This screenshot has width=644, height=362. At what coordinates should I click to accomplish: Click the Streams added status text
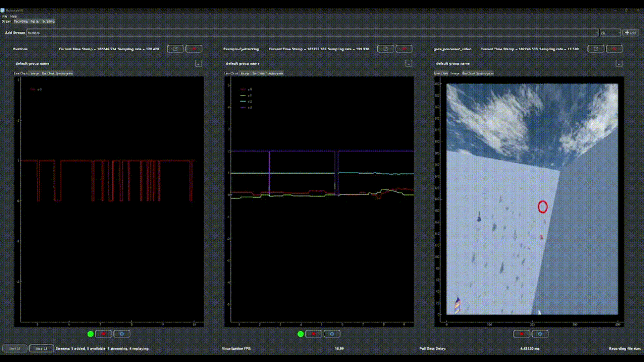coord(102,349)
